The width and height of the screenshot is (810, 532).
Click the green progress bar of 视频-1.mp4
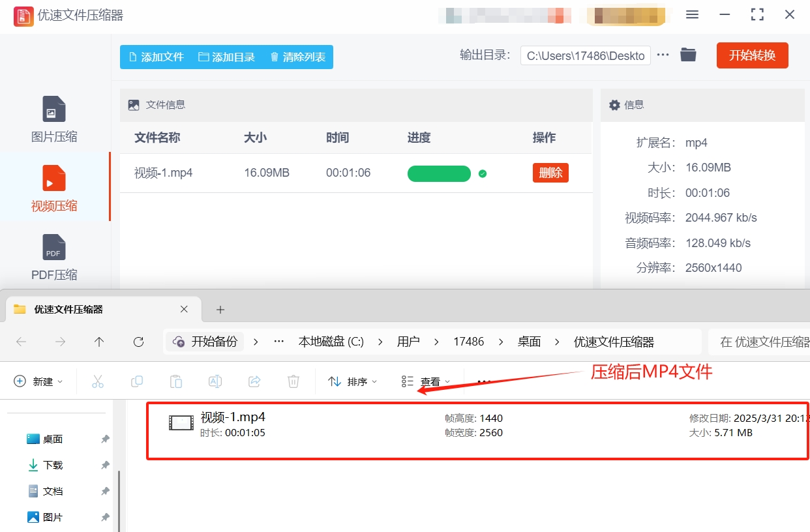click(439, 173)
